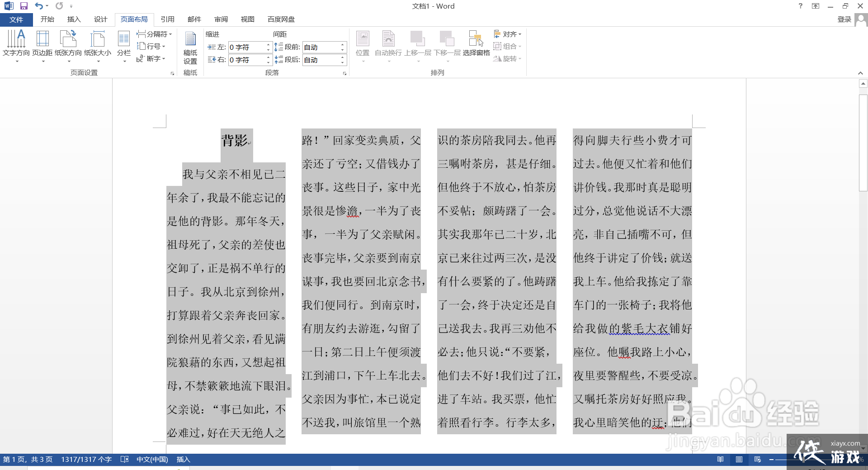Click the left indent 左 input field

click(247, 47)
